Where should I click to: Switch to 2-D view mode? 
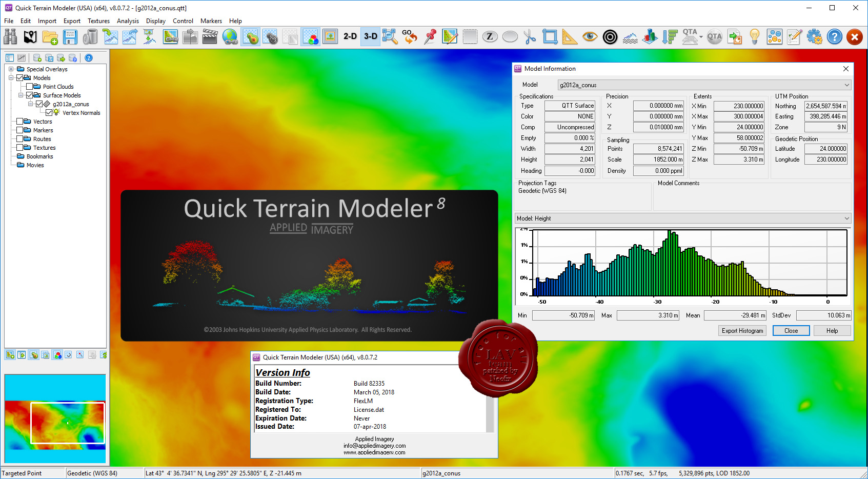pyautogui.click(x=350, y=36)
